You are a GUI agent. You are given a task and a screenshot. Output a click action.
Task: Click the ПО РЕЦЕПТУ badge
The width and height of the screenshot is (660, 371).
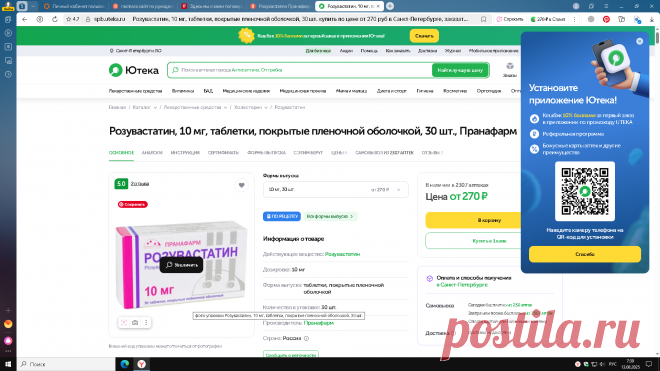pyautogui.click(x=282, y=216)
